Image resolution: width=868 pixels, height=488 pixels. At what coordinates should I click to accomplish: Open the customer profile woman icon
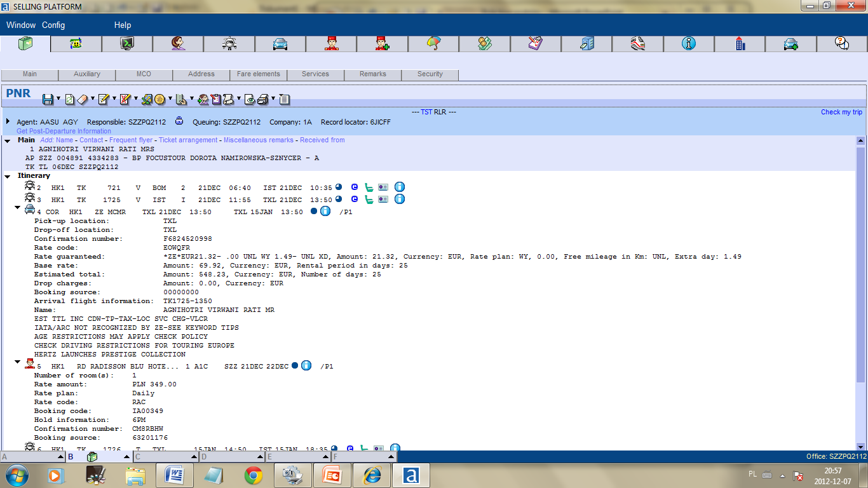[178, 44]
